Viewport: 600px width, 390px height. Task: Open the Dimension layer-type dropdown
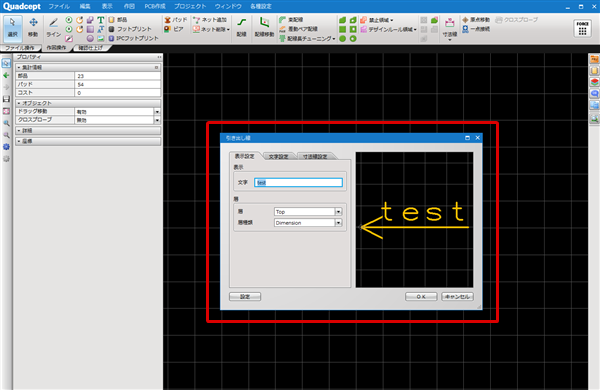point(338,223)
